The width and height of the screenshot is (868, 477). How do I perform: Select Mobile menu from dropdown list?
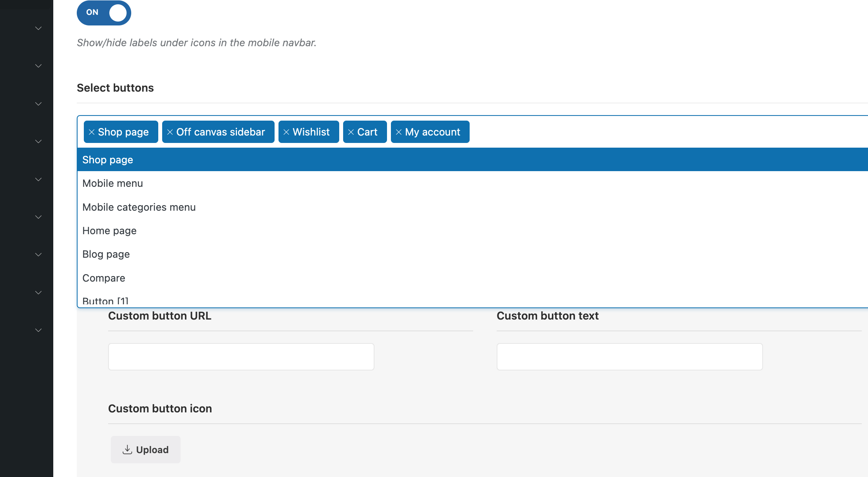click(113, 183)
